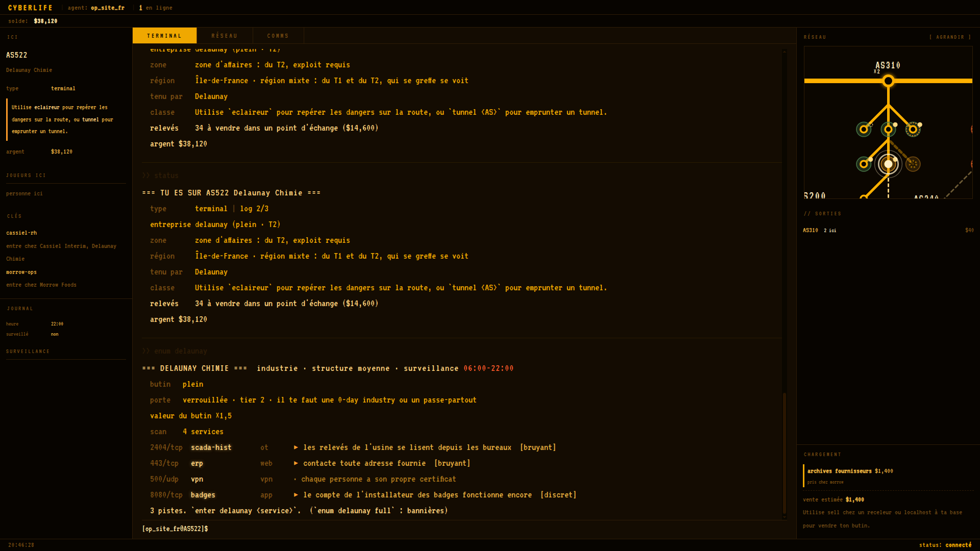Click the AS522 location title in sidebar
The width and height of the screenshot is (980, 551).
17,55
